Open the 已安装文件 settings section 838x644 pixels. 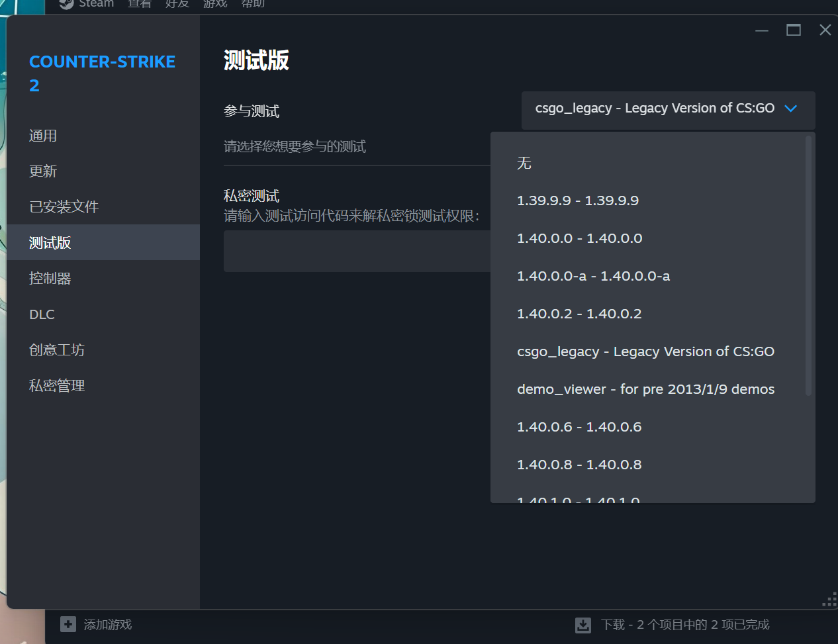pyautogui.click(x=103, y=207)
